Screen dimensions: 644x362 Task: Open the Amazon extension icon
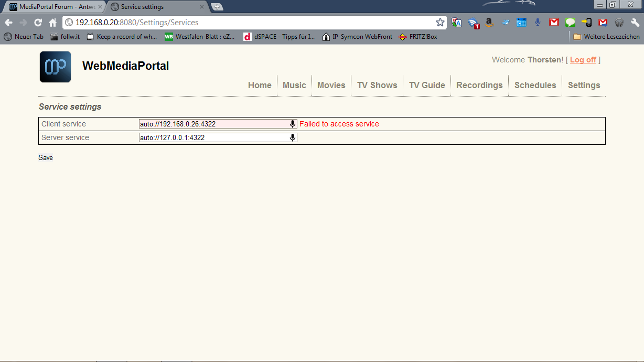tap(489, 23)
